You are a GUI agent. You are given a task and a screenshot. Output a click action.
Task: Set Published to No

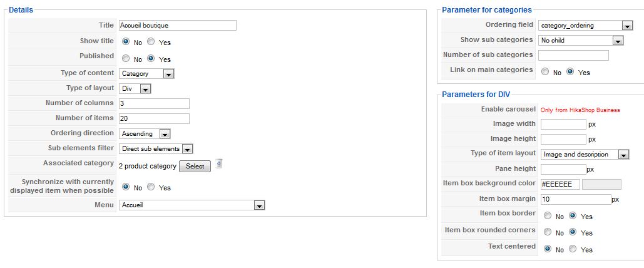(x=126, y=58)
